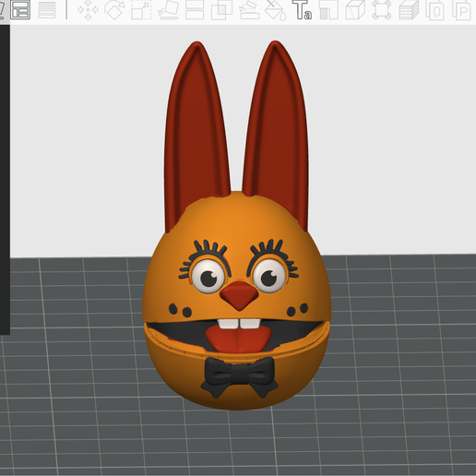Open the Variable Layer Height tool
The height and width of the screenshot is (476, 476).
pyautogui.click(x=47, y=10)
